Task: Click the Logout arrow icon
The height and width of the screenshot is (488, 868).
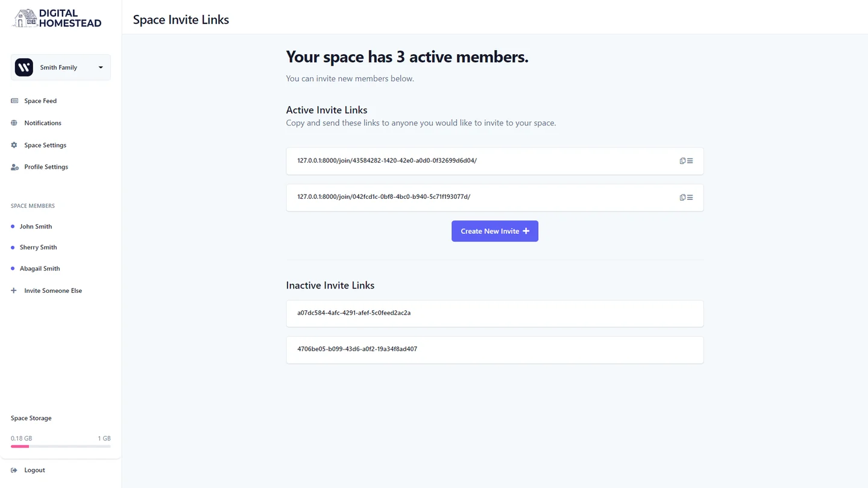Action: 14,470
